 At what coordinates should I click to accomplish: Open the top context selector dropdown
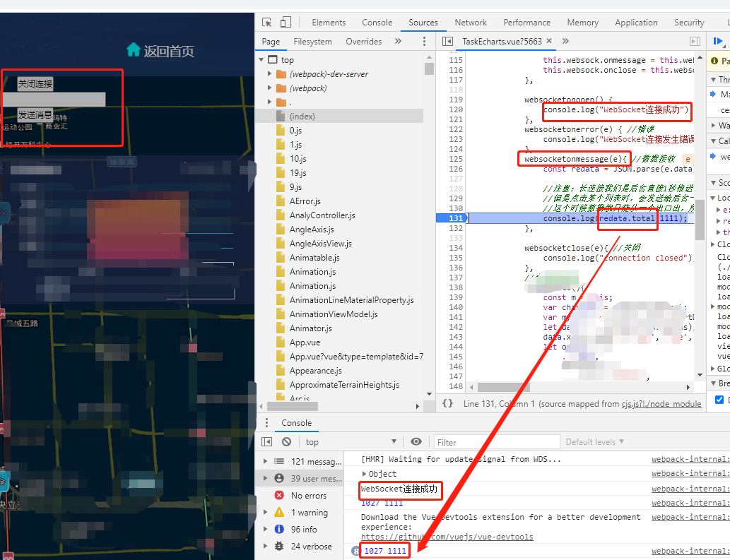pyautogui.click(x=351, y=442)
